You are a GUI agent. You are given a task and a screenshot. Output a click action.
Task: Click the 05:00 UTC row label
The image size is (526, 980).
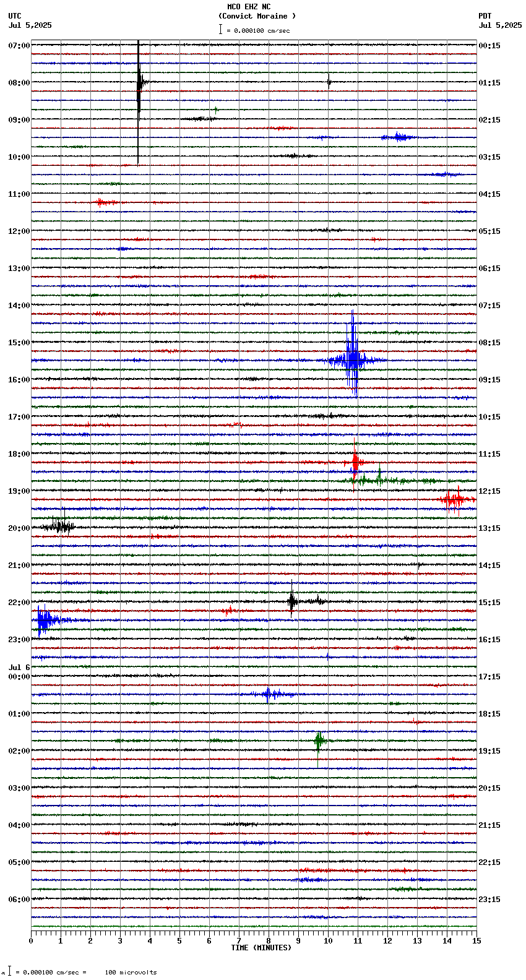tap(19, 862)
